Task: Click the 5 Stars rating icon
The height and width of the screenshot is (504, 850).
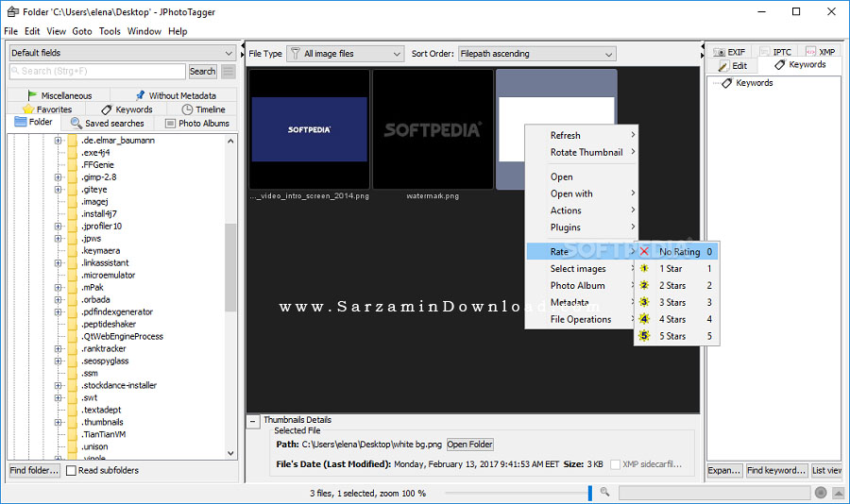Action: (644, 336)
